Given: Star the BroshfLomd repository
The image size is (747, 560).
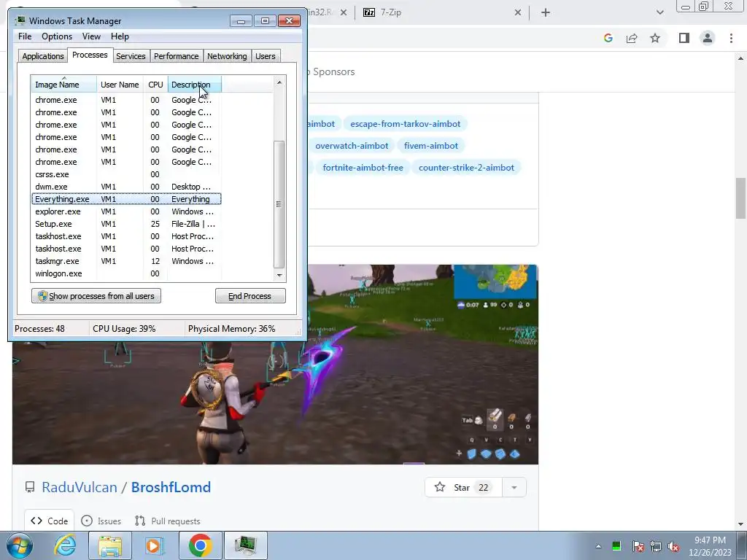Looking at the screenshot, I should (x=463, y=487).
